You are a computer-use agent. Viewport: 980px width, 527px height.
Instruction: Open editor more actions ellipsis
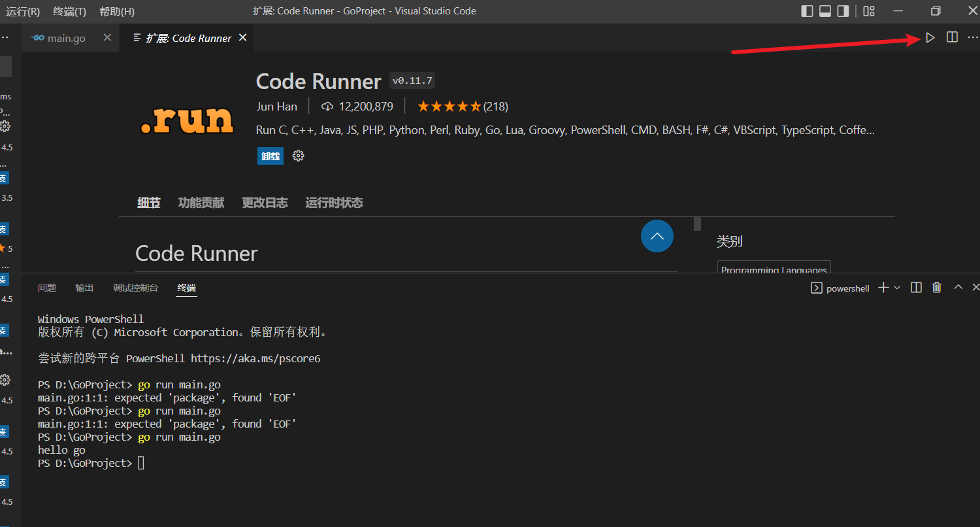click(x=972, y=38)
